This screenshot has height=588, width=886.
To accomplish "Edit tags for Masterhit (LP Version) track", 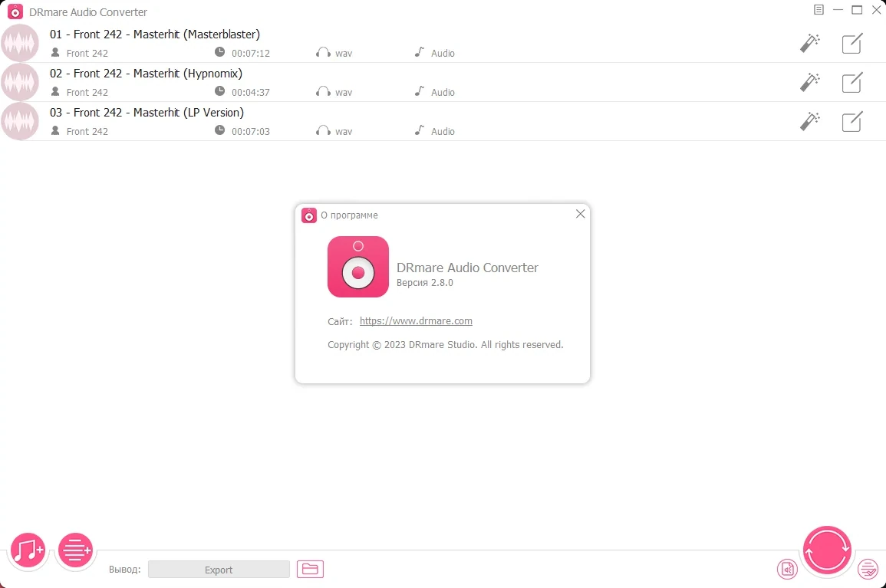I will tap(852, 121).
